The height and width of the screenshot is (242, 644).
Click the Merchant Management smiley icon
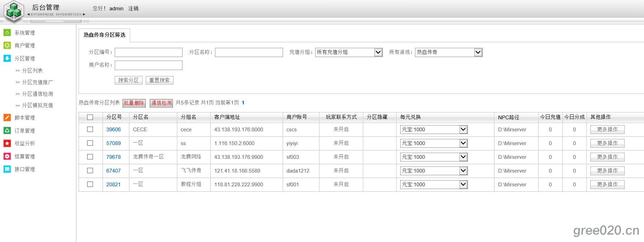pyautogui.click(x=7, y=45)
